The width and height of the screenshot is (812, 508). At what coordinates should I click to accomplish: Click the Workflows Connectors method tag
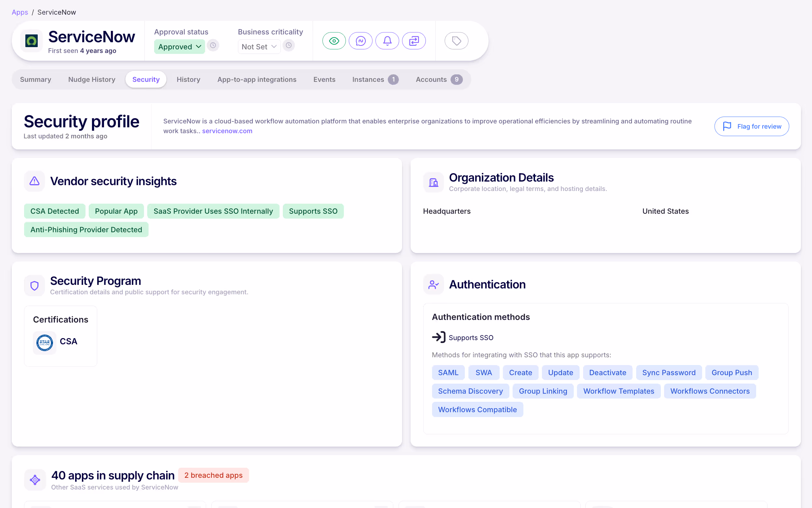tap(710, 391)
